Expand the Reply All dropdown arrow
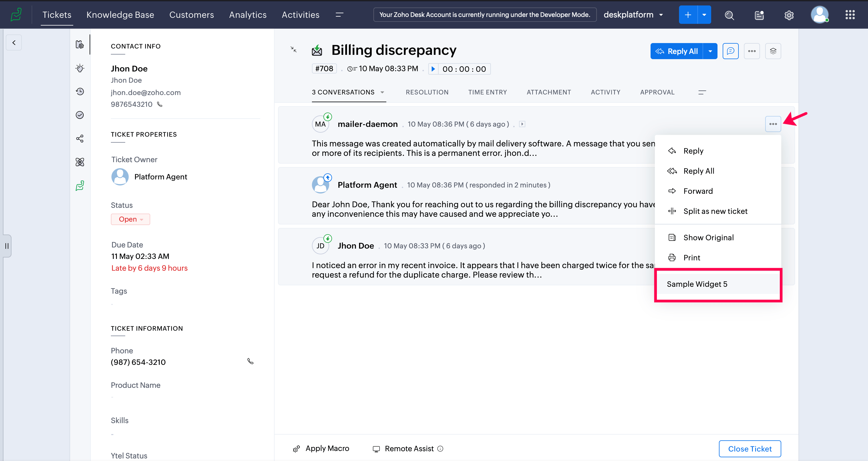The height and width of the screenshot is (461, 868). click(710, 51)
